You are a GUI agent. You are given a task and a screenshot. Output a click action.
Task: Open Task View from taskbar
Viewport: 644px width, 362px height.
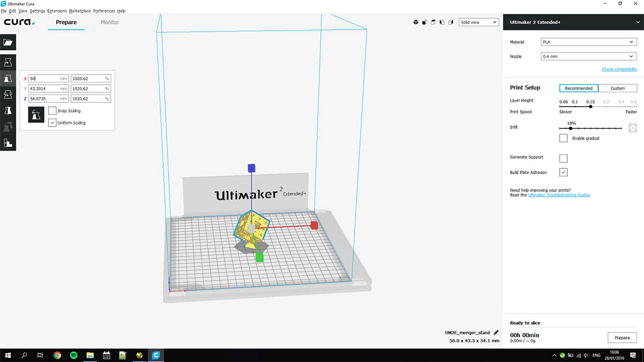point(40,355)
